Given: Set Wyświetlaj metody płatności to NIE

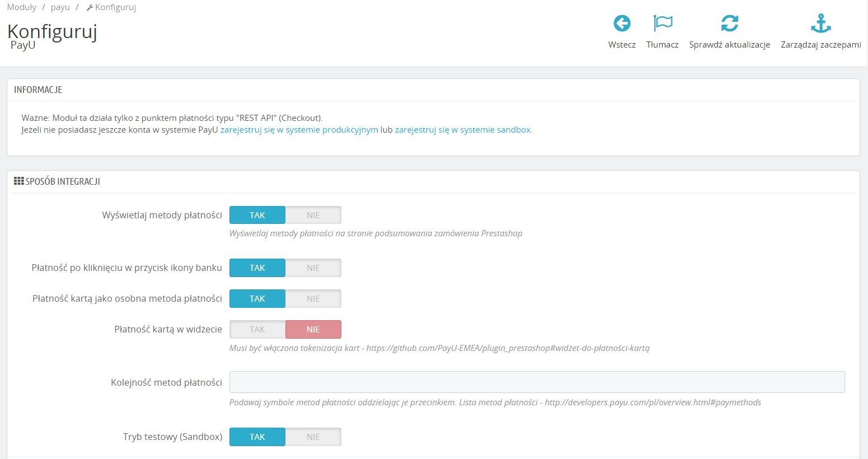Looking at the screenshot, I should pos(313,215).
